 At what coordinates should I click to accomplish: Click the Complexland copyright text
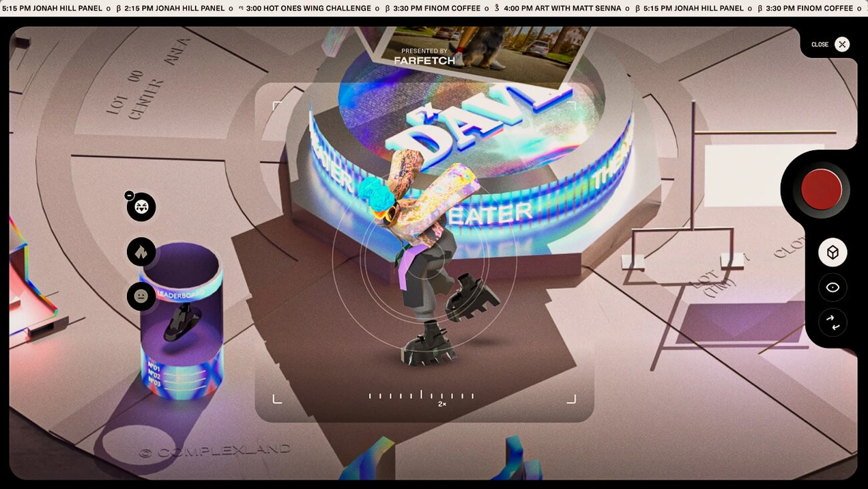click(215, 451)
